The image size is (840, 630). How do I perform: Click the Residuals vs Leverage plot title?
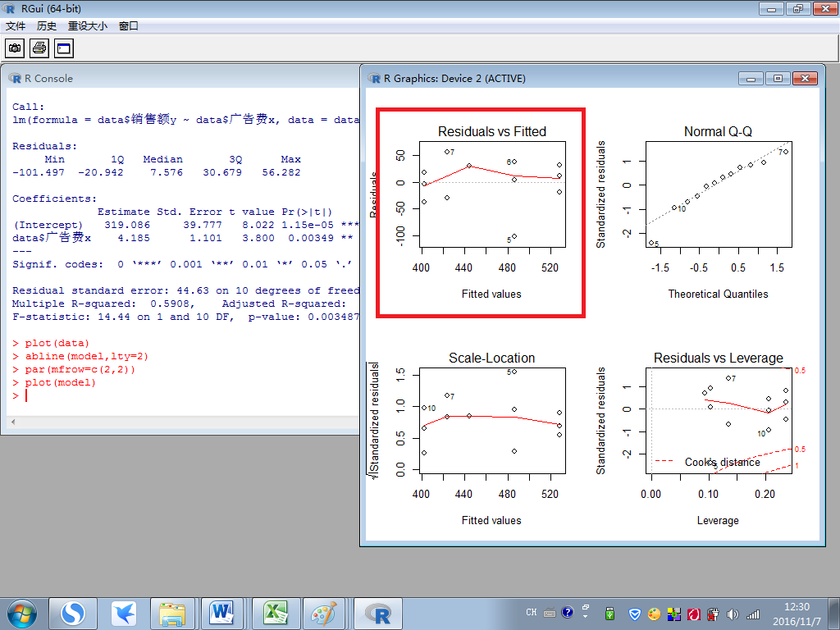[718, 358]
